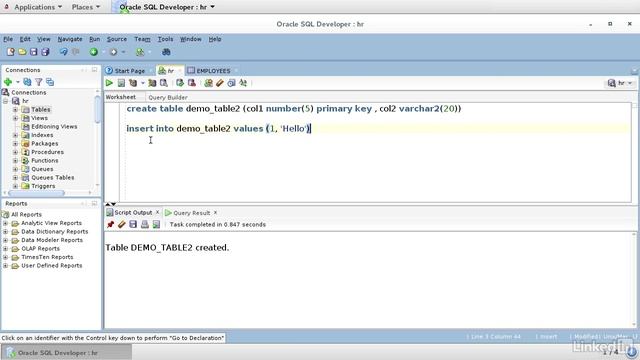This screenshot has width=640, height=360.
Task: Pin the Script Output with red pin icon
Action: coord(110,224)
